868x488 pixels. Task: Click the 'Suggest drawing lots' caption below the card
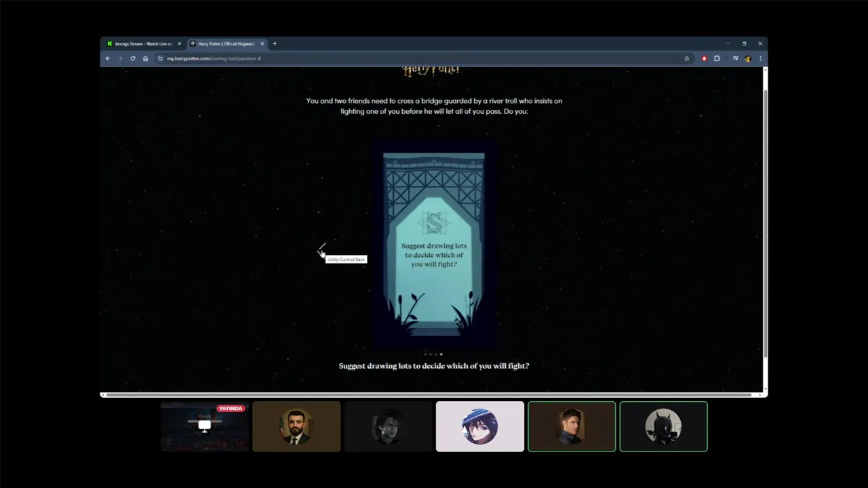tap(434, 366)
